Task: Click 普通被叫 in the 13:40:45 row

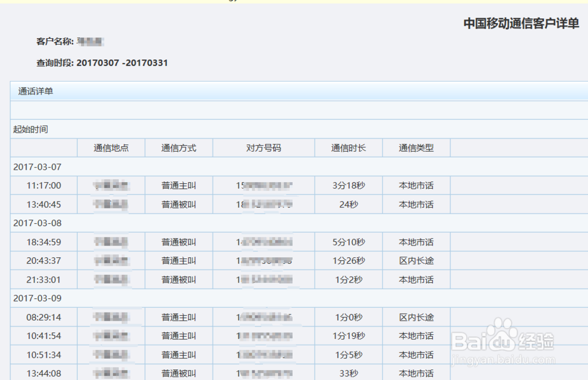Action: [x=179, y=204]
